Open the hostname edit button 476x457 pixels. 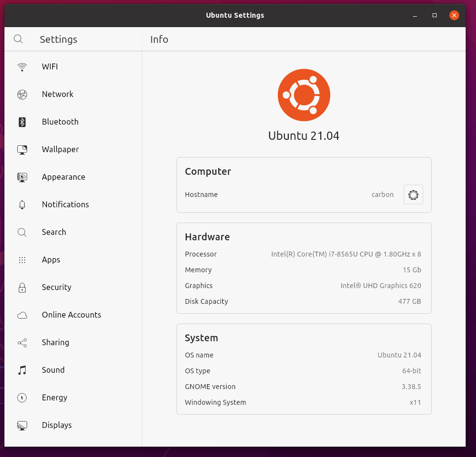point(413,195)
